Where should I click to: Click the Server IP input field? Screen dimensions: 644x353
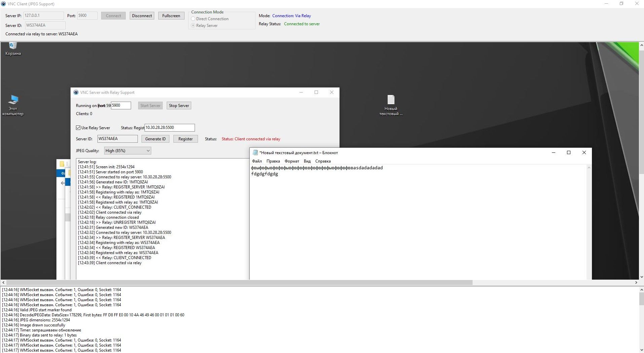(43, 15)
